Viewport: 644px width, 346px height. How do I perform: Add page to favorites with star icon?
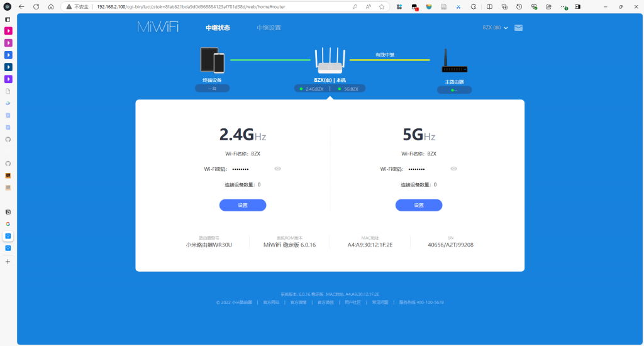pyautogui.click(x=382, y=6)
